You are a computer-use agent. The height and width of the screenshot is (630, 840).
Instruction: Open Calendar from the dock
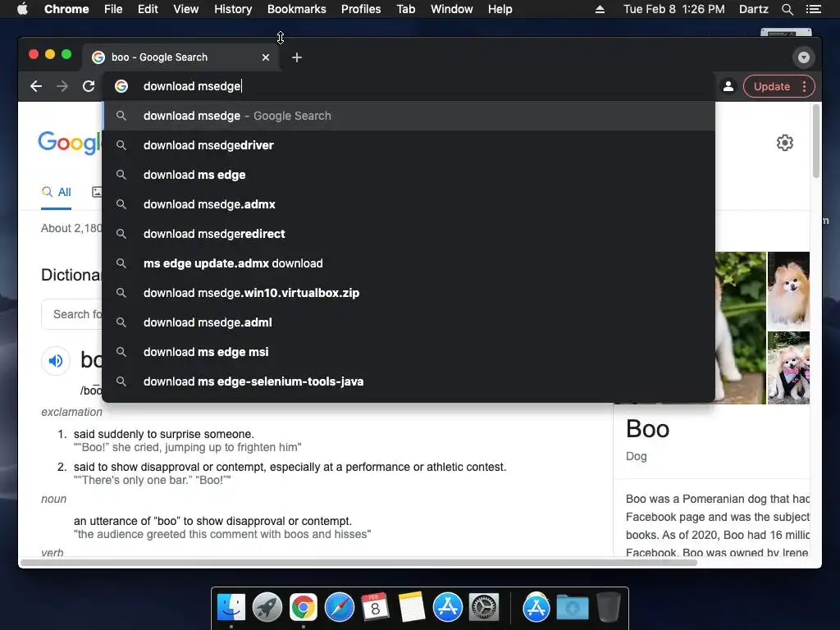375,608
